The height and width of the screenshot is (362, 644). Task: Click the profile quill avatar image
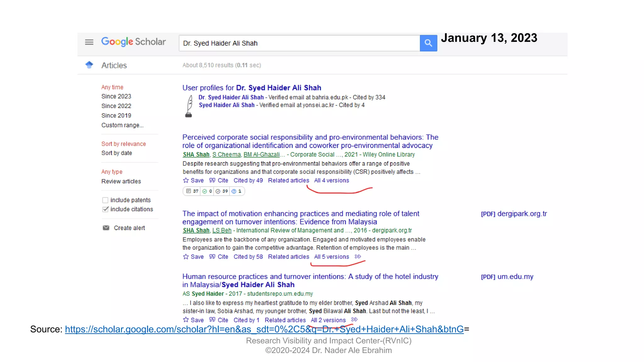tap(189, 106)
